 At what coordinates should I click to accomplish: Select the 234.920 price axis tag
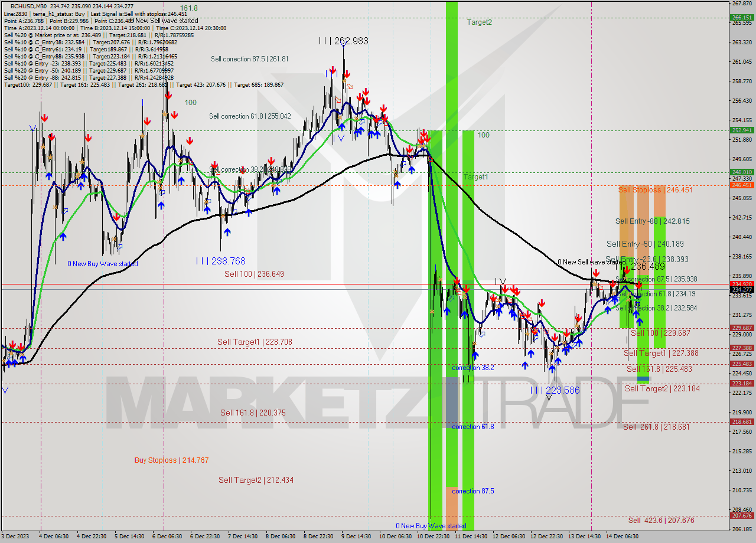pyautogui.click(x=742, y=284)
